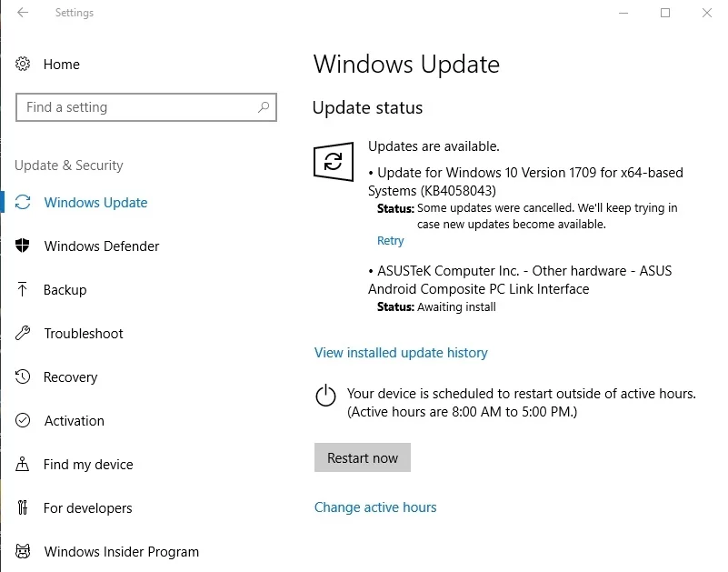Open Find my device settings

(88, 464)
